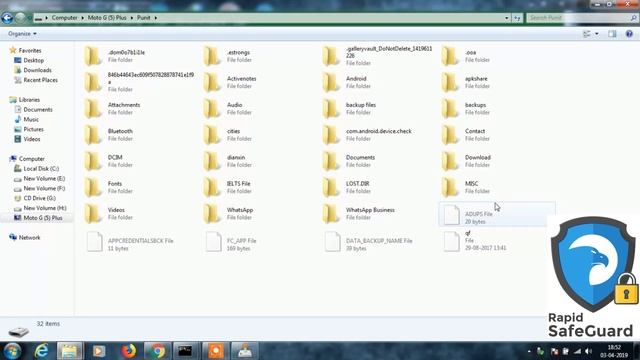This screenshot has height=360, width=640.
Task: Select the APPCREDENTIALSBCK File item
Action: 130,242
